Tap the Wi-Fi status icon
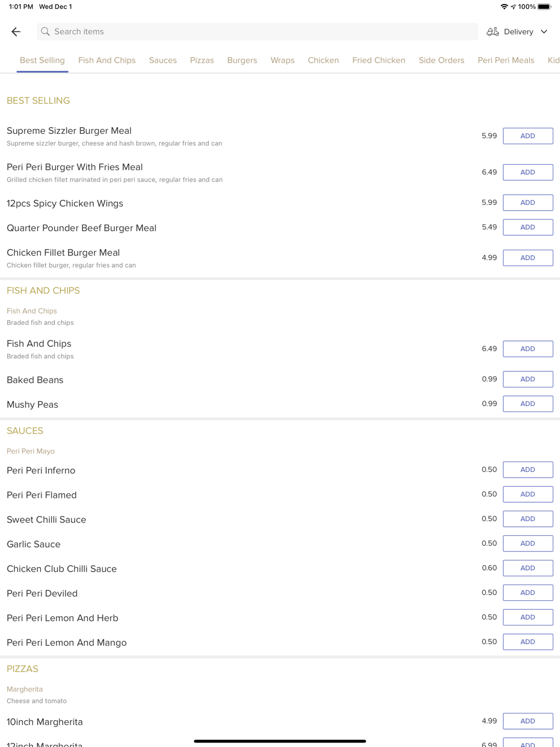This screenshot has width=560, height=747. 504,7
